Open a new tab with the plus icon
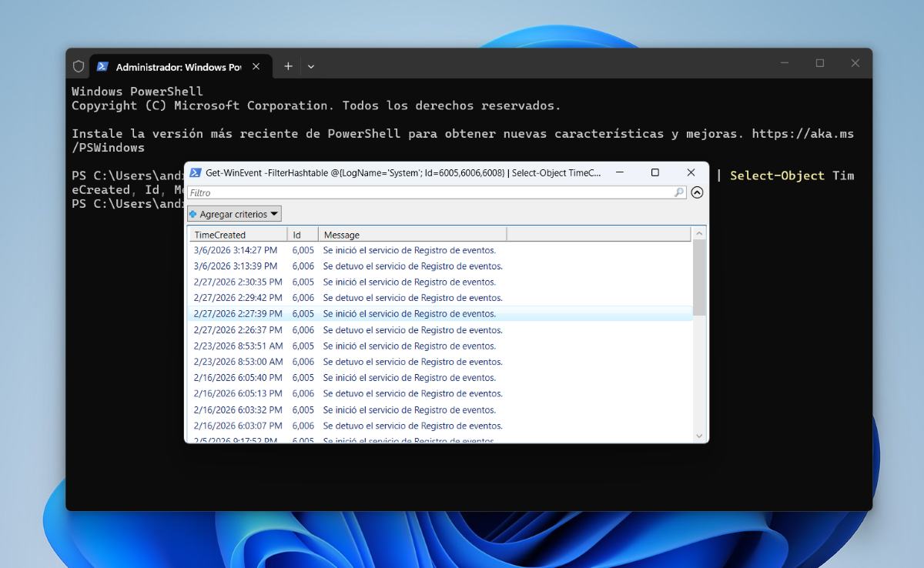The width and height of the screenshot is (924, 568). 287,66
